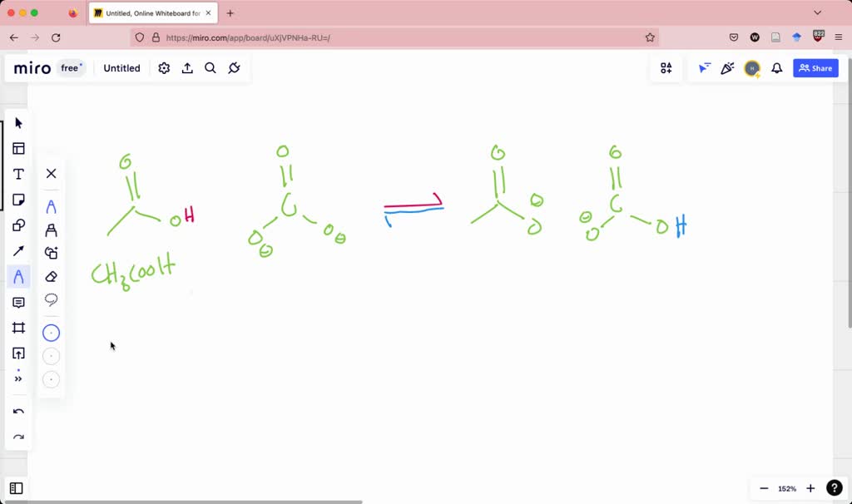Open the 152% zoom level menu
This screenshot has height=504, width=852.
787,488
